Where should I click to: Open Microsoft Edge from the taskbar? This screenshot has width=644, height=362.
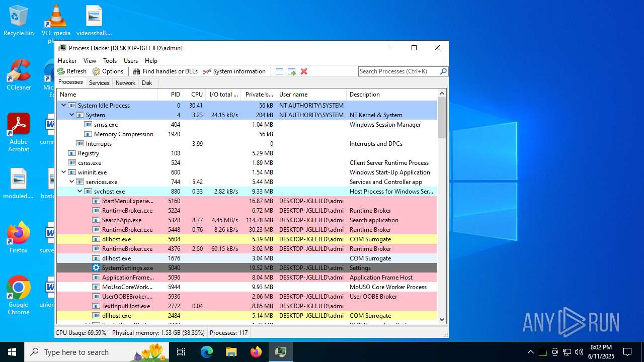[207, 352]
